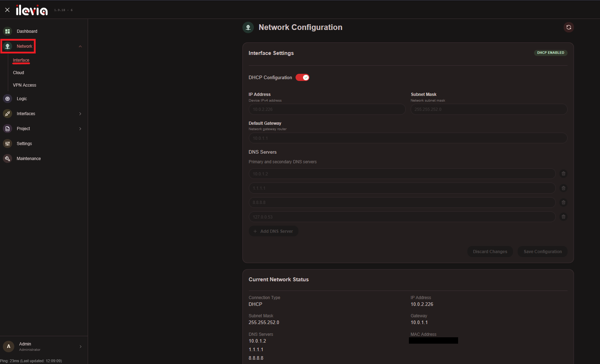
Task: Delete the 10.0.1.2 DNS server entry
Action: (x=563, y=174)
